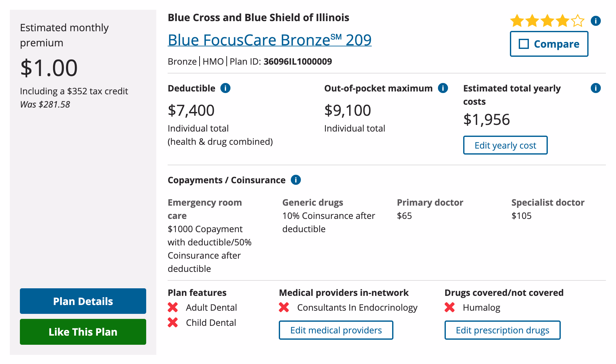
Task: Open the star rating info icon
Action: pyautogui.click(x=596, y=21)
